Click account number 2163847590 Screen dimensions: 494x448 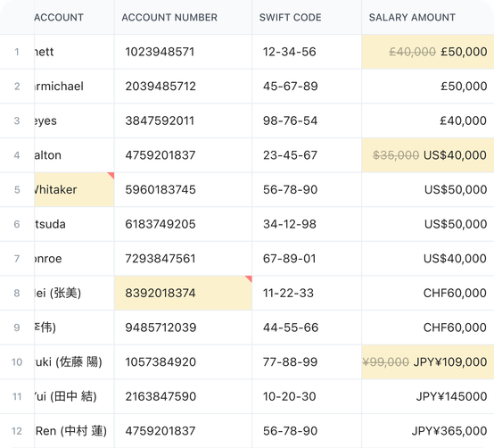[x=183, y=396]
